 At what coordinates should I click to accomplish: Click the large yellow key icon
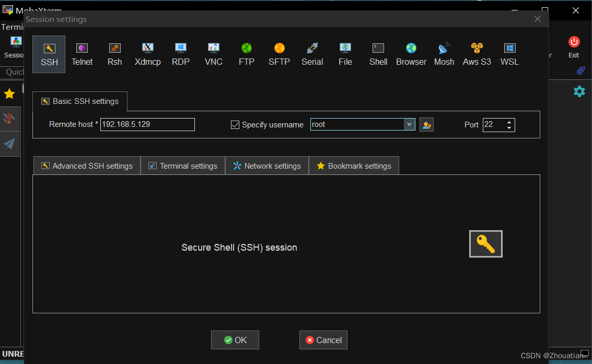486,244
